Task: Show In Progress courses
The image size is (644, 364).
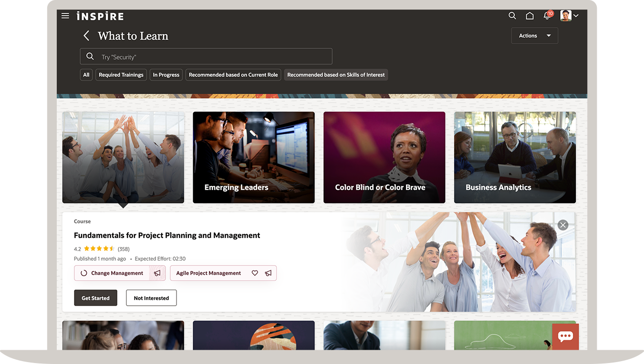Action: click(166, 75)
